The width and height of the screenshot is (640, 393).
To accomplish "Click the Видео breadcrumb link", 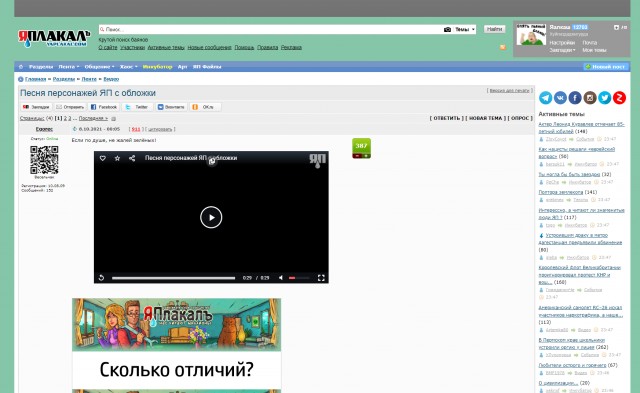I will tap(111, 79).
